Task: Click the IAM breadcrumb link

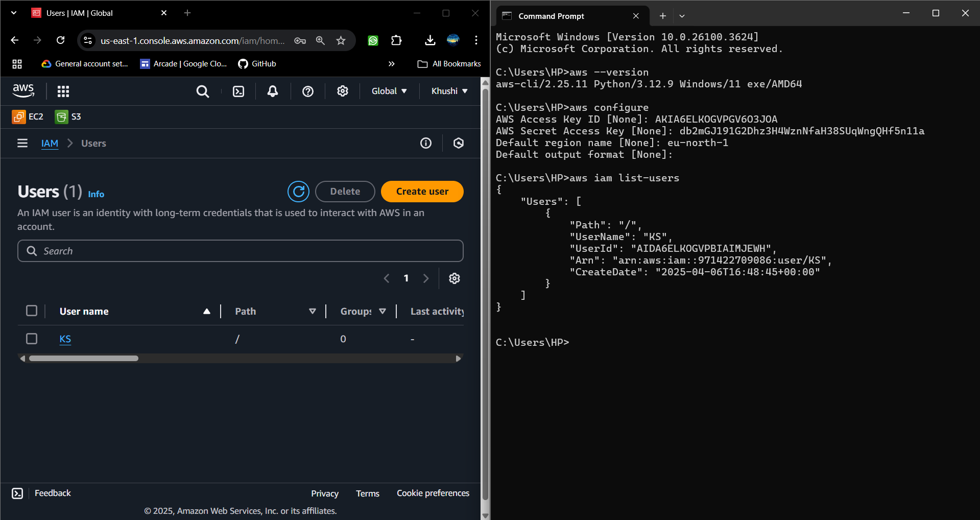Action: point(50,144)
